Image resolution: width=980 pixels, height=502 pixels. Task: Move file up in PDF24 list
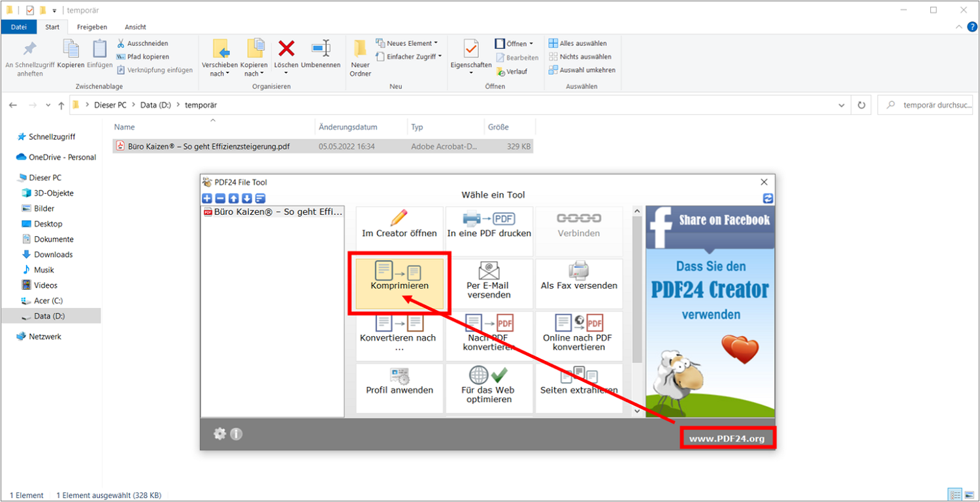[234, 198]
